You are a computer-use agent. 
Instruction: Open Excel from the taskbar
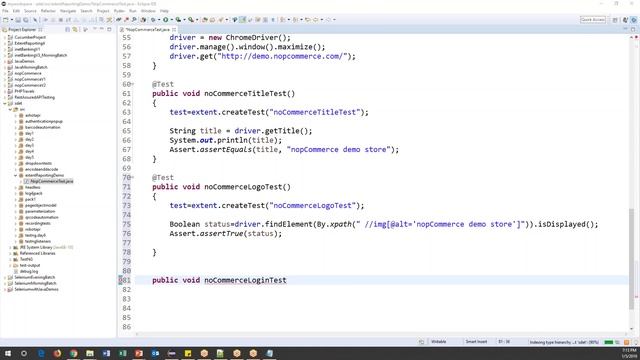pyautogui.click(x=122, y=353)
